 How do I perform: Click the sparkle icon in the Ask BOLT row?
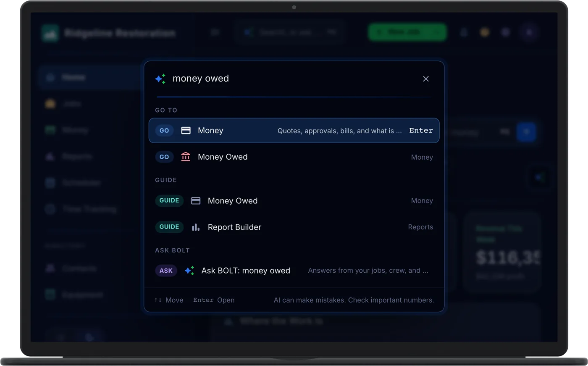(x=189, y=271)
